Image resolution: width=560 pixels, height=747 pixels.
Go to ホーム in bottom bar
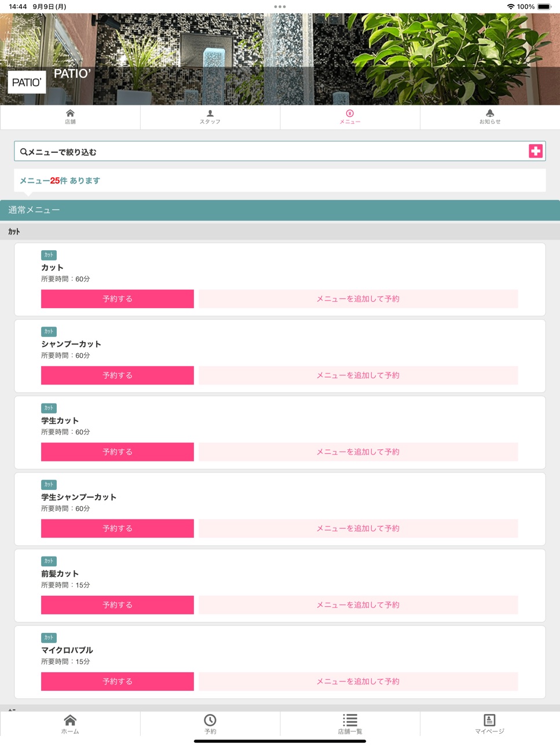[x=70, y=724]
